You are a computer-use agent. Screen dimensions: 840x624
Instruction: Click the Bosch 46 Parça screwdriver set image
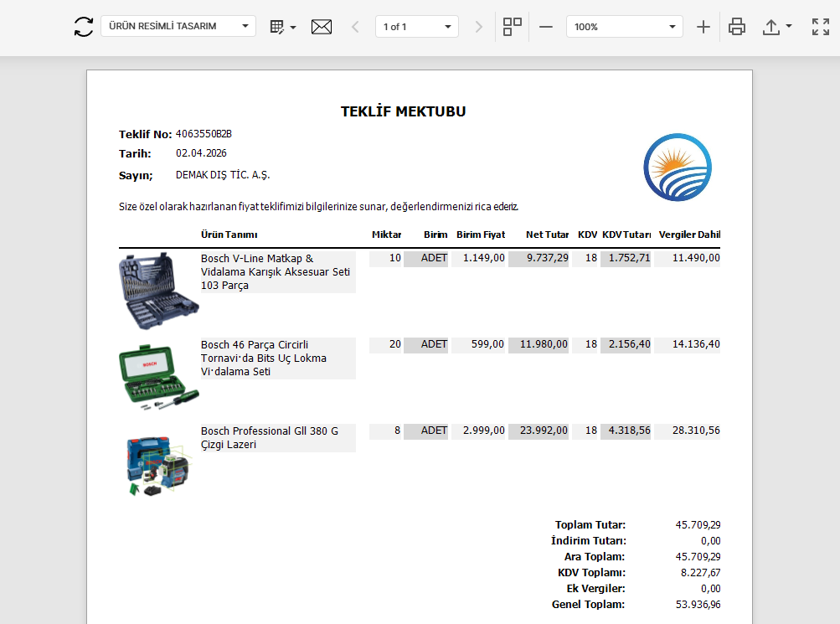click(x=158, y=378)
